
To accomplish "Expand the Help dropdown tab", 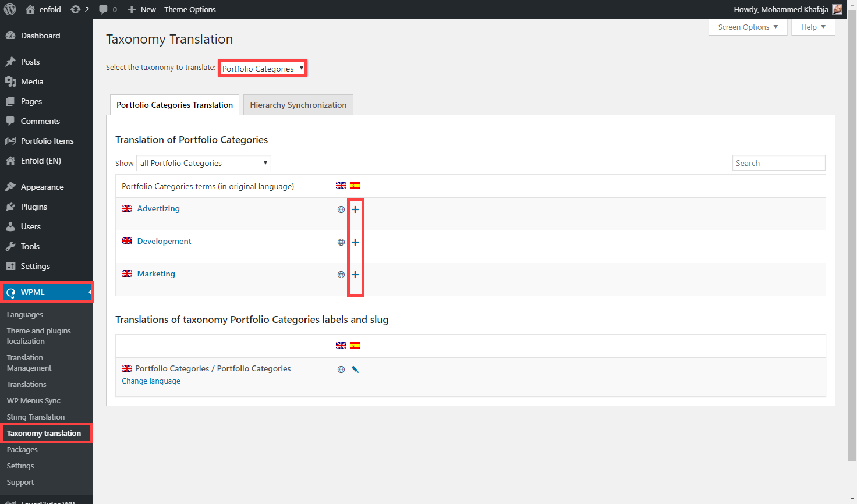I will pos(813,27).
